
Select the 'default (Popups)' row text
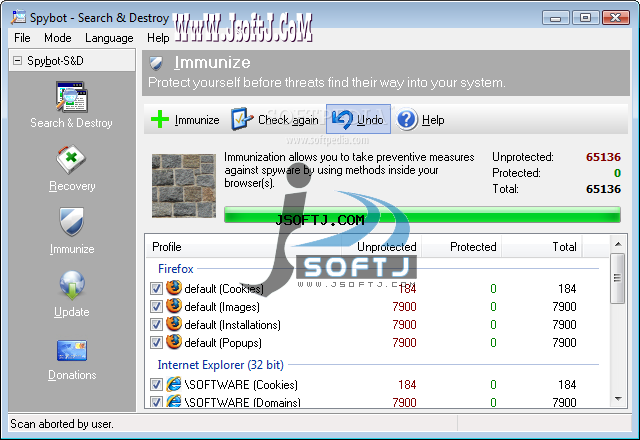[x=223, y=343]
